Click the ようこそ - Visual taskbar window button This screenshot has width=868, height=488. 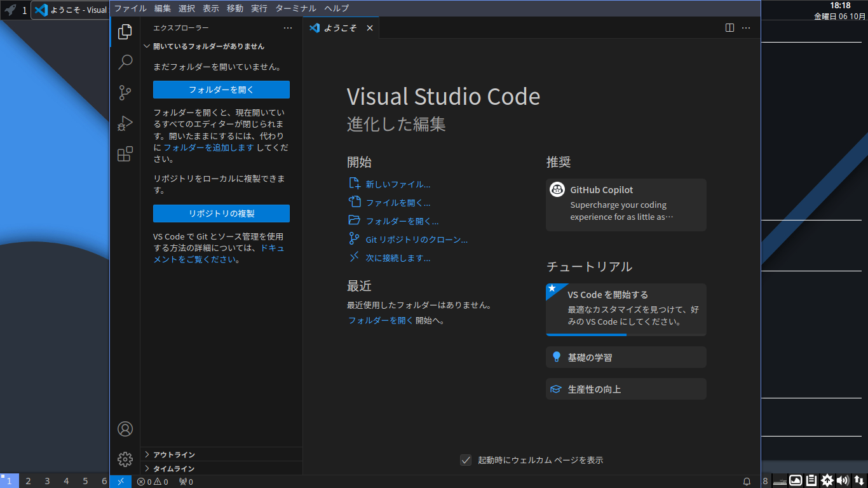(70, 10)
